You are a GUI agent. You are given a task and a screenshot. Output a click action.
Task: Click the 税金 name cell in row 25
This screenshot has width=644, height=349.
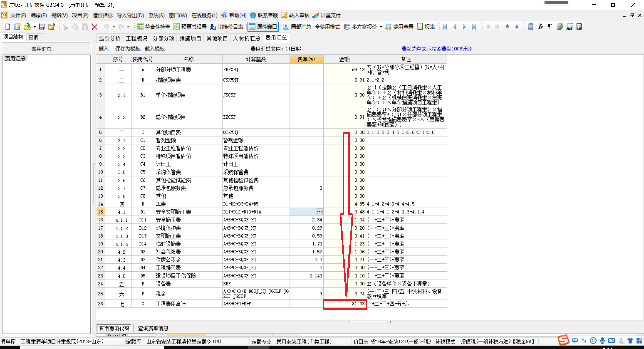(189, 294)
